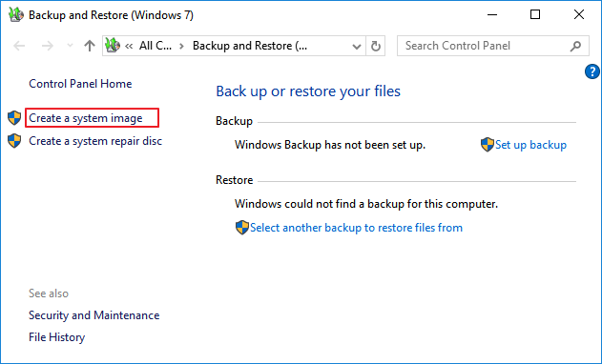Expand the address bar history dropdown
Image resolution: width=602 pixels, height=364 pixels.
[356, 47]
